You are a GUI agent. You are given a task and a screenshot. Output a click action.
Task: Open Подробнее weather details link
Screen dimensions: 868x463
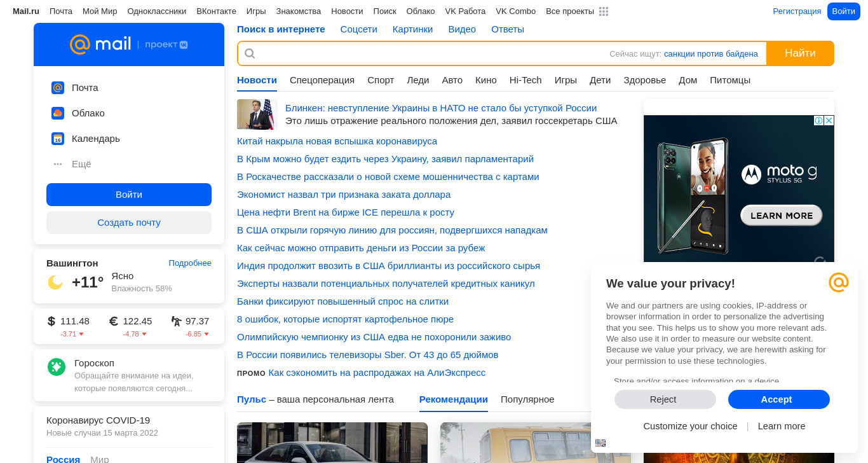[x=190, y=263]
